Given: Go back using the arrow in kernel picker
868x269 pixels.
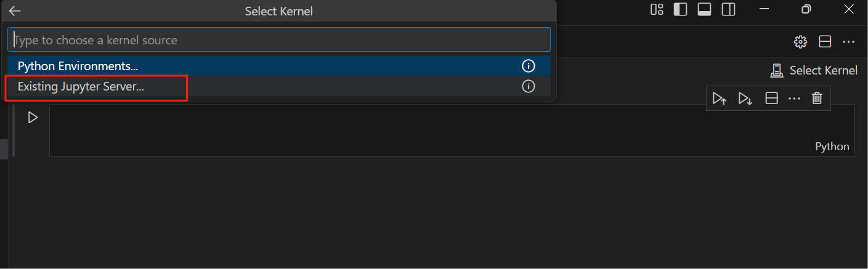Looking at the screenshot, I should [15, 11].
